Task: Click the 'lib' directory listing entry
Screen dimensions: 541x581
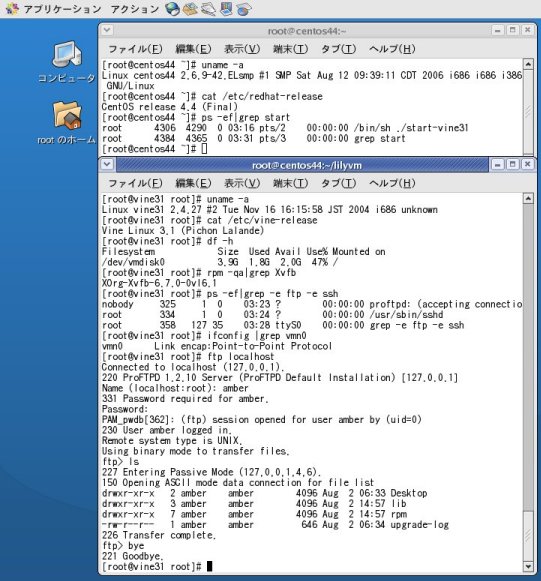Action: coord(398,504)
